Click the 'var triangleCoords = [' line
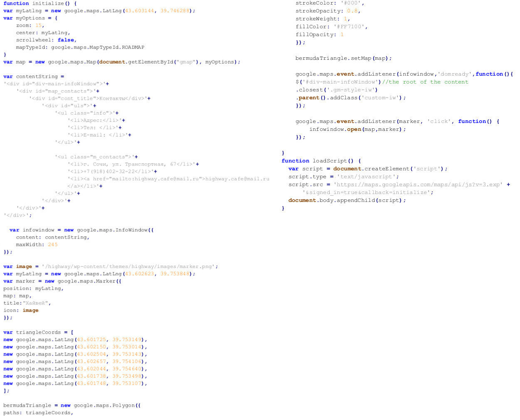Screen dimensions: 520x420 (39, 332)
